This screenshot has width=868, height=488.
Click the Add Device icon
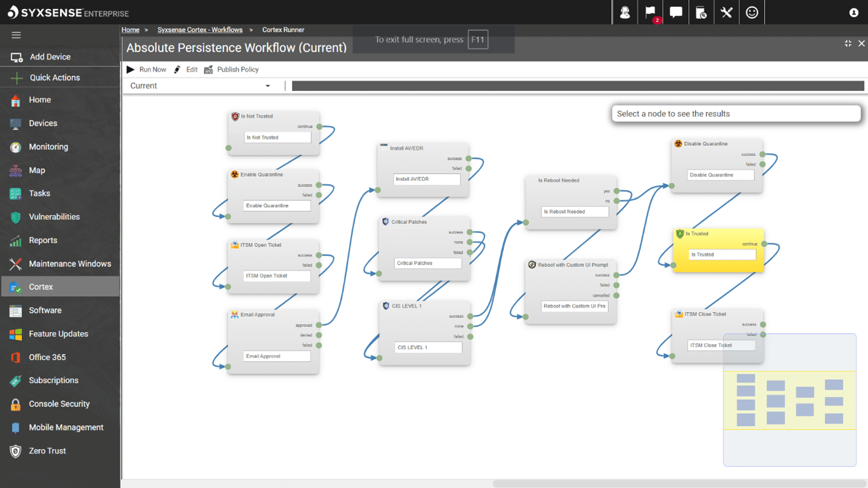tap(16, 57)
